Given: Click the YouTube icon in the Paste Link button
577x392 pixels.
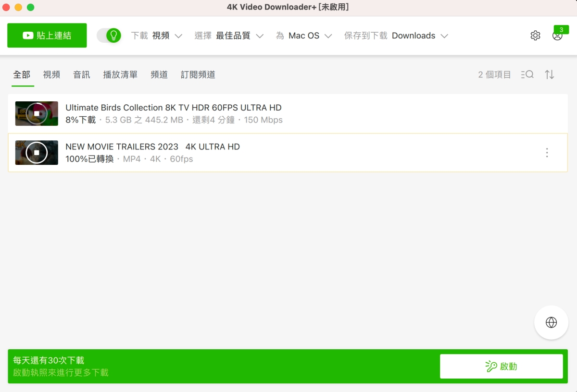Looking at the screenshot, I should click(28, 36).
